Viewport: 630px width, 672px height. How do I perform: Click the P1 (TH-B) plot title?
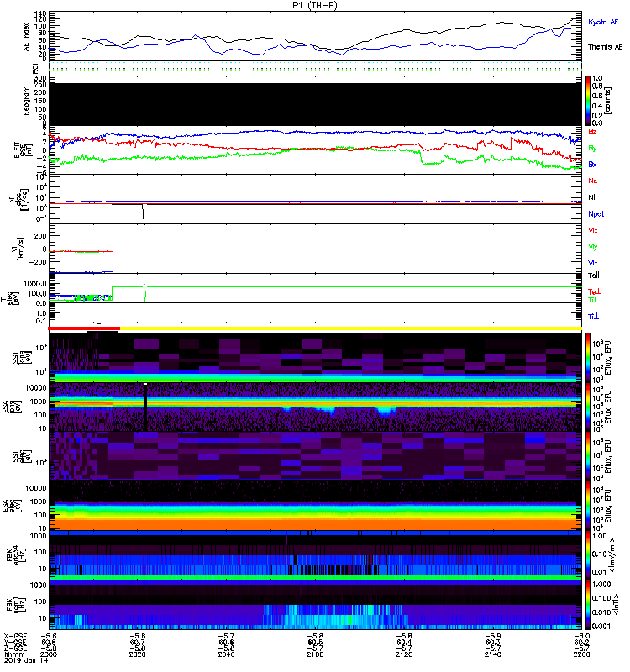click(x=315, y=5)
